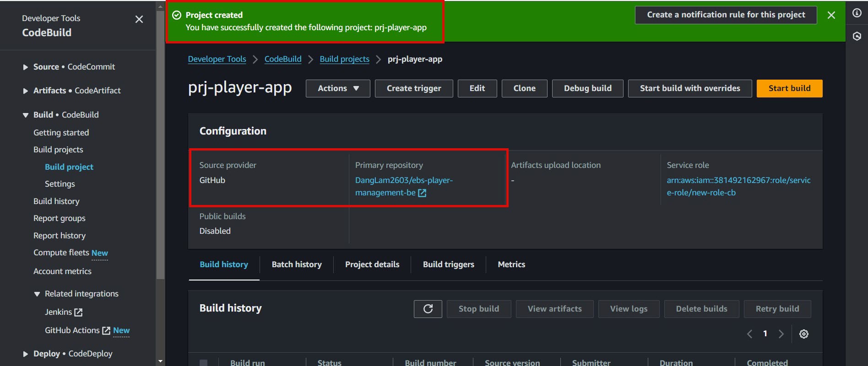Viewport: 868px width, 366px height.
Task: Click View logs button
Action: pyautogui.click(x=629, y=309)
